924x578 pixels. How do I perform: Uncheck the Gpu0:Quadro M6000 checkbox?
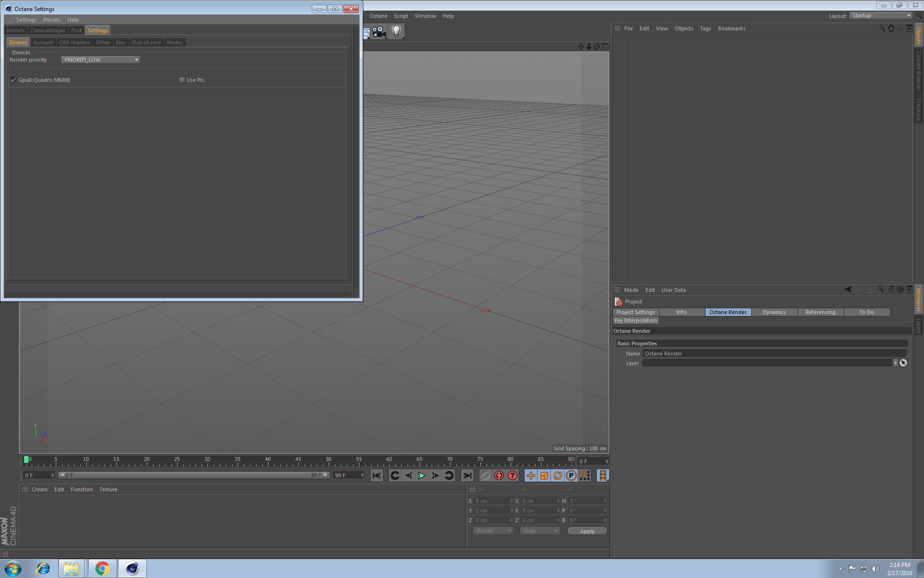coord(13,80)
